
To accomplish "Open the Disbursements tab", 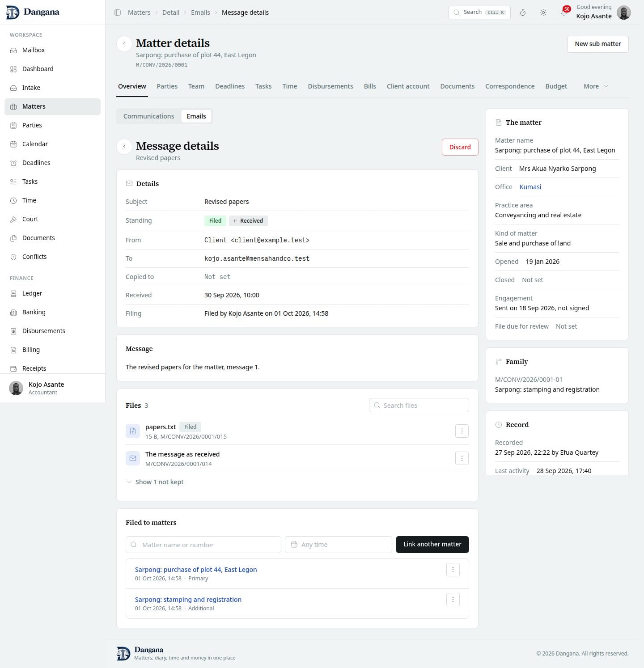I will [x=330, y=86].
